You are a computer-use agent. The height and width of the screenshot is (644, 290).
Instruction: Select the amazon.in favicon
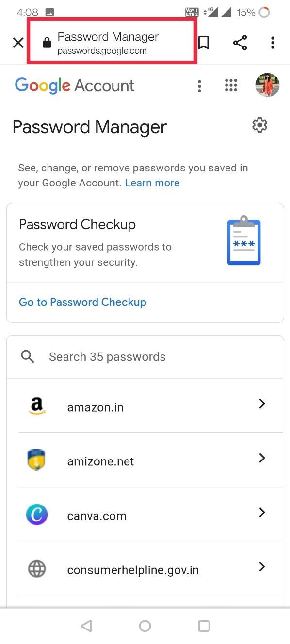[x=37, y=406]
